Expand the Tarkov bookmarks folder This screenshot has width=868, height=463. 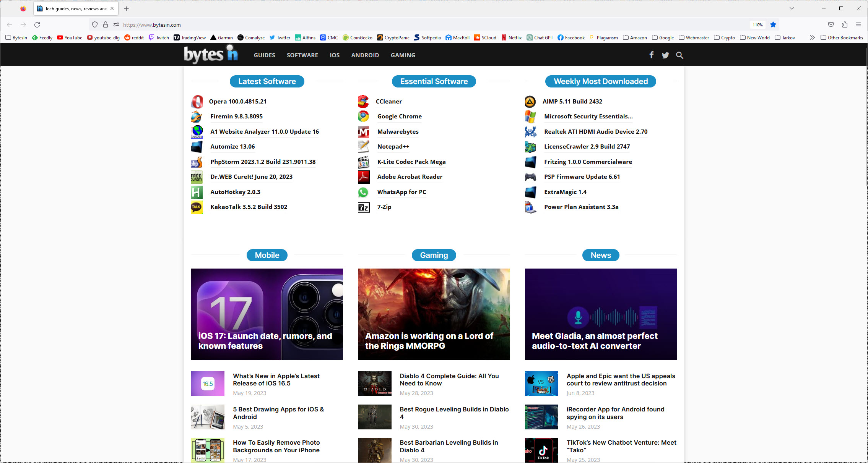coord(785,37)
